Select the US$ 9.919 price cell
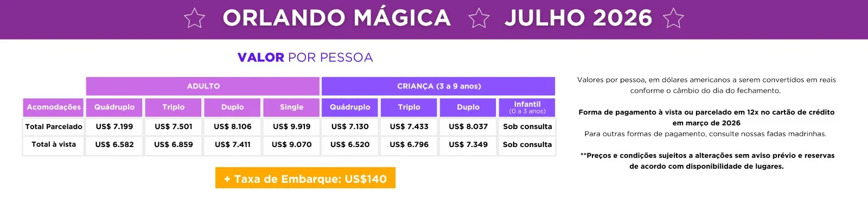The width and height of the screenshot is (868, 217). [291, 127]
